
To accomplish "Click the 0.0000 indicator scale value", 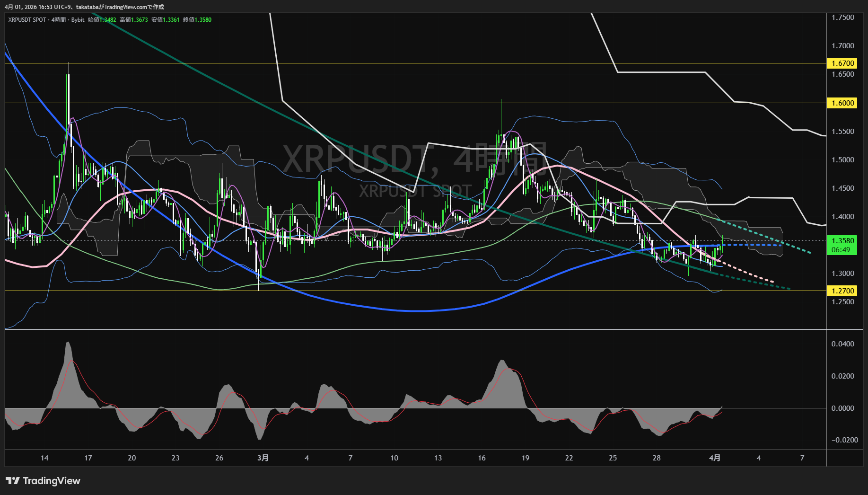I will pos(843,408).
